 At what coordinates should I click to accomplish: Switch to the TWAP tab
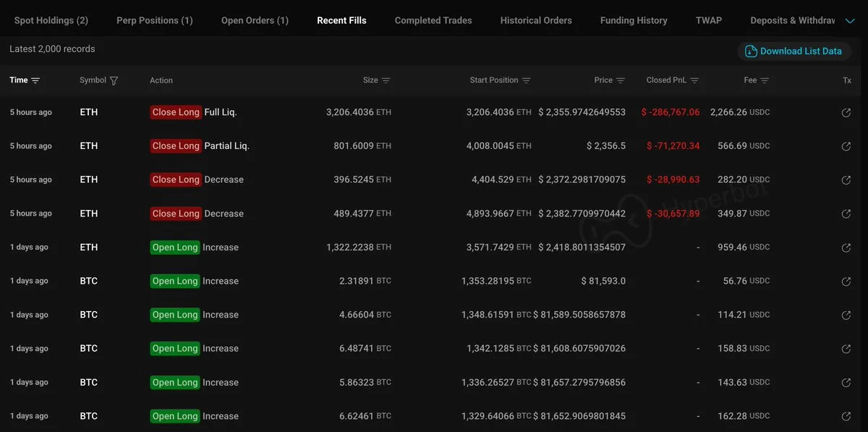709,20
